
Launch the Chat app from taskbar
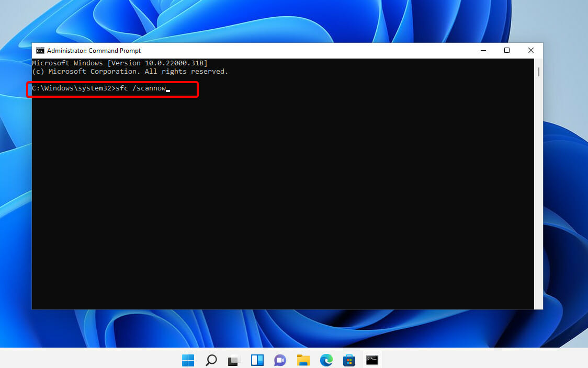point(280,360)
